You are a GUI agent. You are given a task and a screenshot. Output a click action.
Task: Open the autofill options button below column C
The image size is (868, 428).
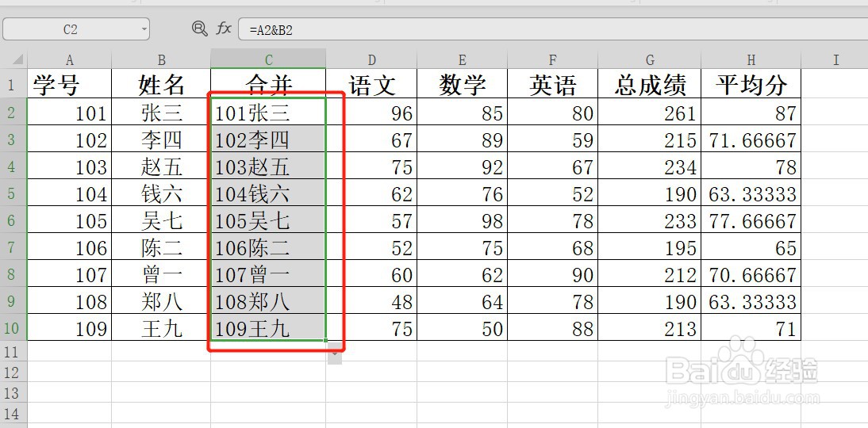[x=334, y=353]
